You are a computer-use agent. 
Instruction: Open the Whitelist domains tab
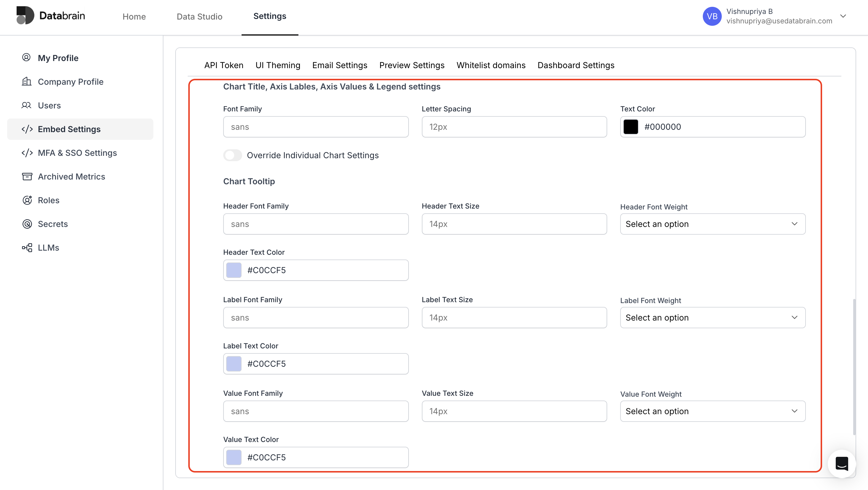(491, 65)
